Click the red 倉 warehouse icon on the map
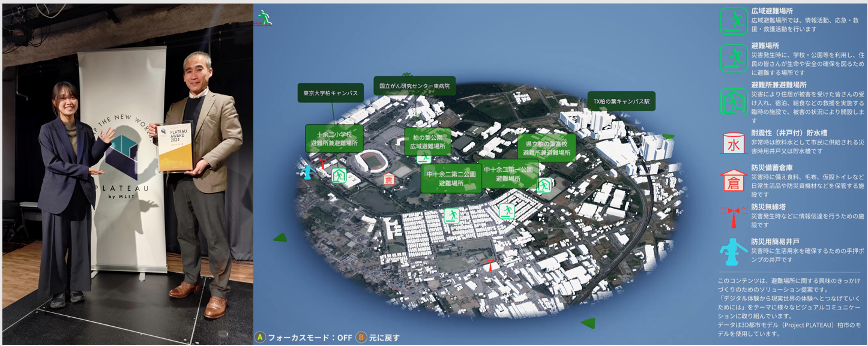Viewport: 868px width, 346px height. pyautogui.click(x=389, y=179)
